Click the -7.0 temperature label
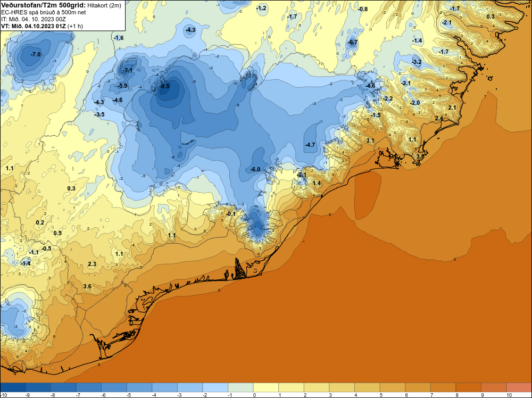This screenshot has height=398, width=532. click(x=36, y=54)
